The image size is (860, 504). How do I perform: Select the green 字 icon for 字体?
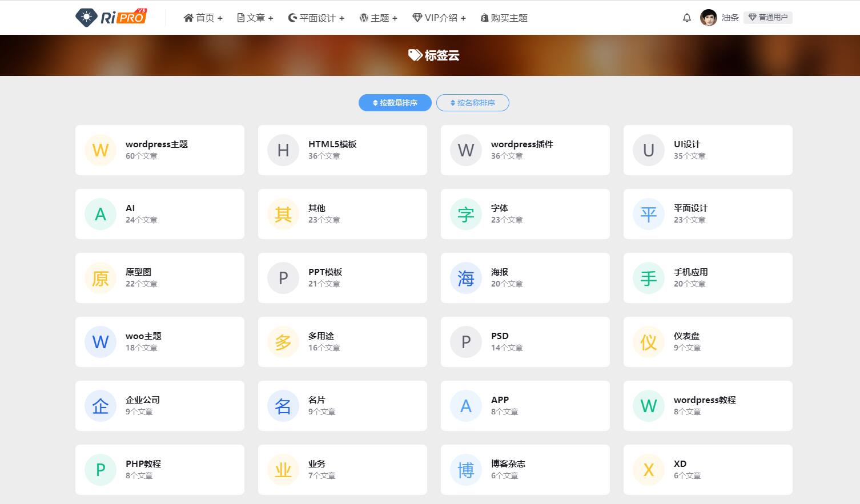click(x=466, y=214)
